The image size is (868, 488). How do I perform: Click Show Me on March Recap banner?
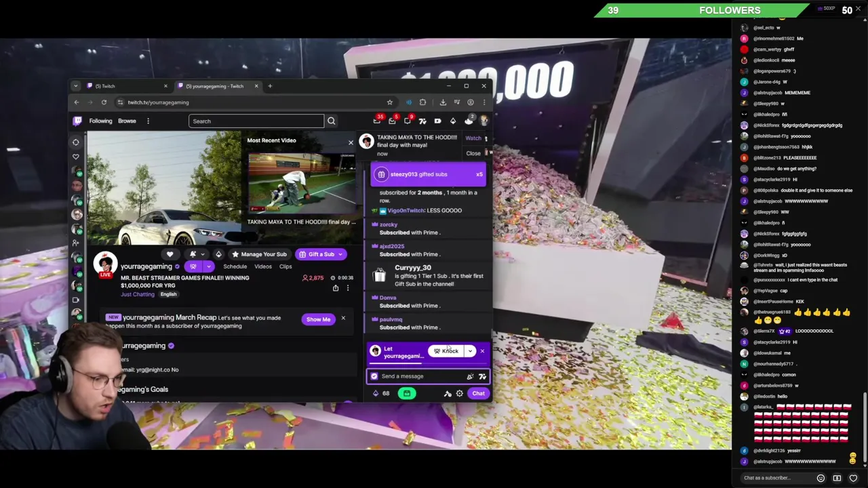click(318, 319)
